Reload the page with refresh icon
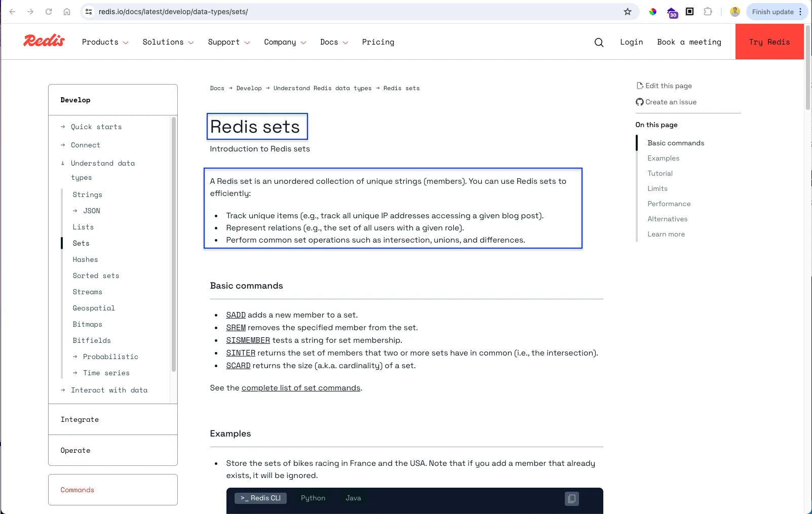Viewport: 812px width, 514px height. [x=49, y=12]
